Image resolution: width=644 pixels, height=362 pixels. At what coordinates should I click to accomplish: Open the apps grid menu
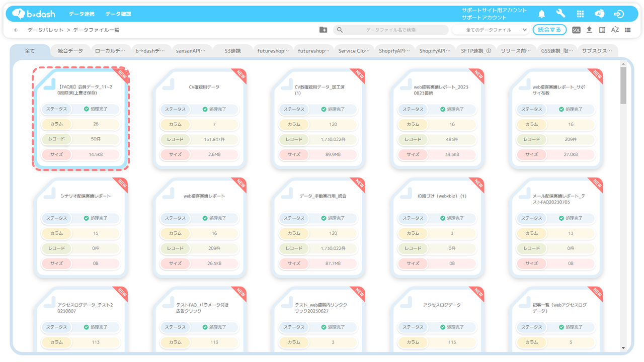pos(580,14)
